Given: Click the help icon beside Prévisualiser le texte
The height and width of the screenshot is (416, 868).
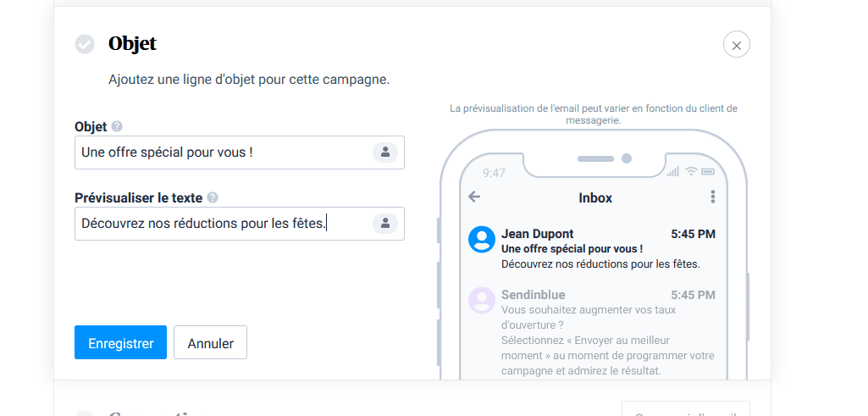Looking at the screenshot, I should (x=213, y=197).
